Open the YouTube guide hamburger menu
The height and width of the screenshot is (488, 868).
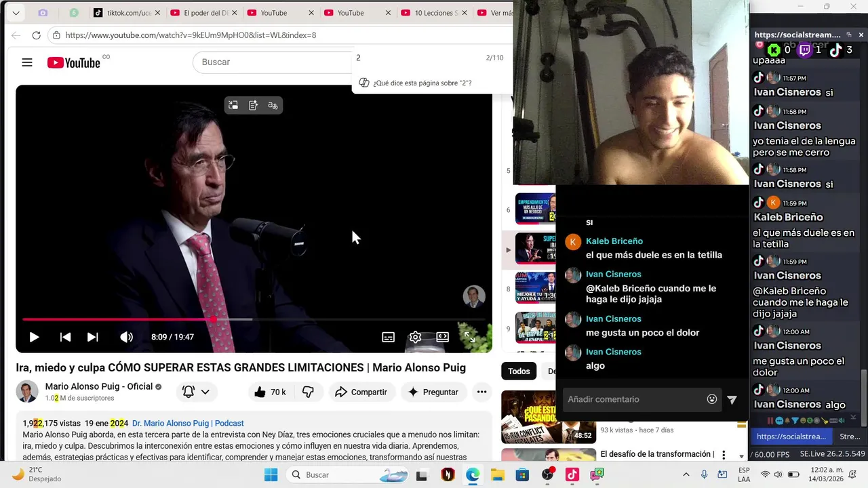pyautogui.click(x=27, y=62)
